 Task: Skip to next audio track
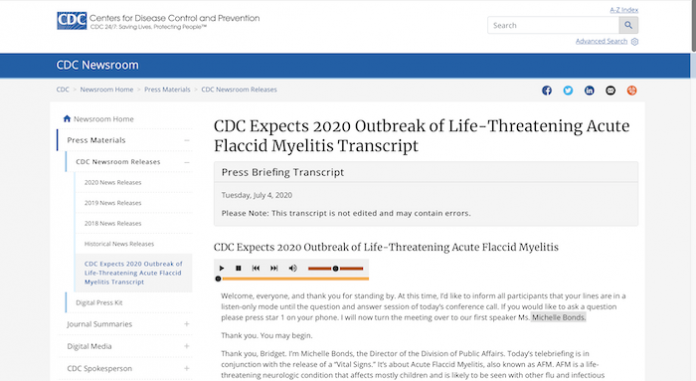click(x=274, y=268)
